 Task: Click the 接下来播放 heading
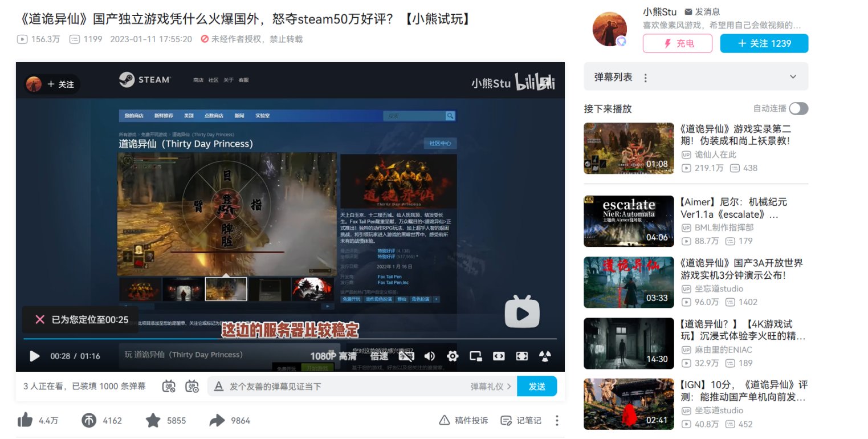608,109
